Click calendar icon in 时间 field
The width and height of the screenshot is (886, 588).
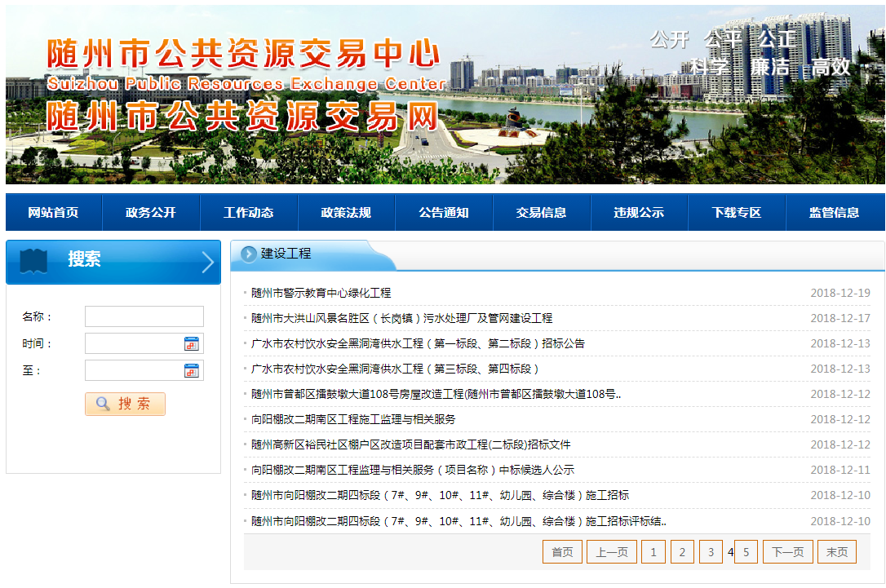point(192,344)
